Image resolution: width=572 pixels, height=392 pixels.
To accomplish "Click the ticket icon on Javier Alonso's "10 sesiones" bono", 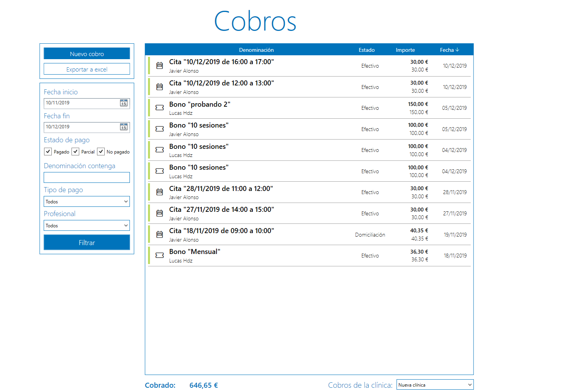I will coord(160,129).
